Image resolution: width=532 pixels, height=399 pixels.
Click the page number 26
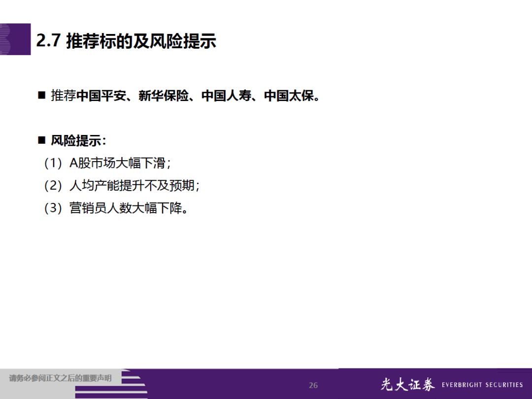[x=313, y=385]
